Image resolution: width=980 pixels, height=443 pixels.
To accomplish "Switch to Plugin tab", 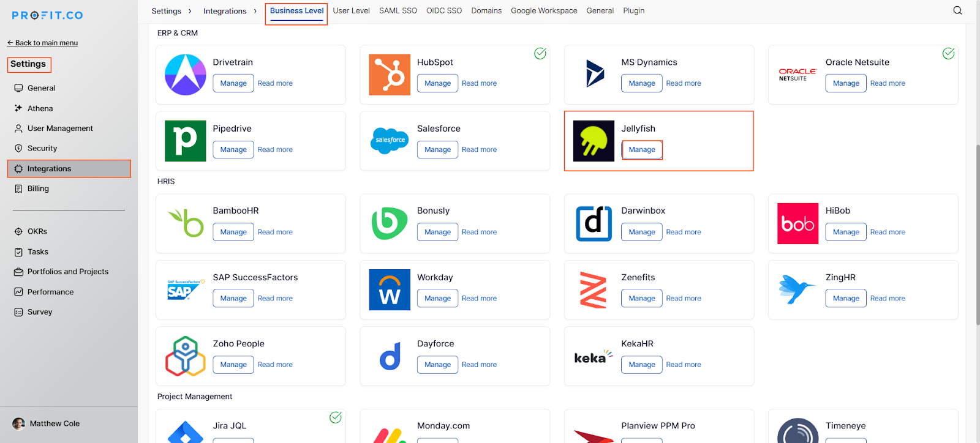I will coord(634,11).
